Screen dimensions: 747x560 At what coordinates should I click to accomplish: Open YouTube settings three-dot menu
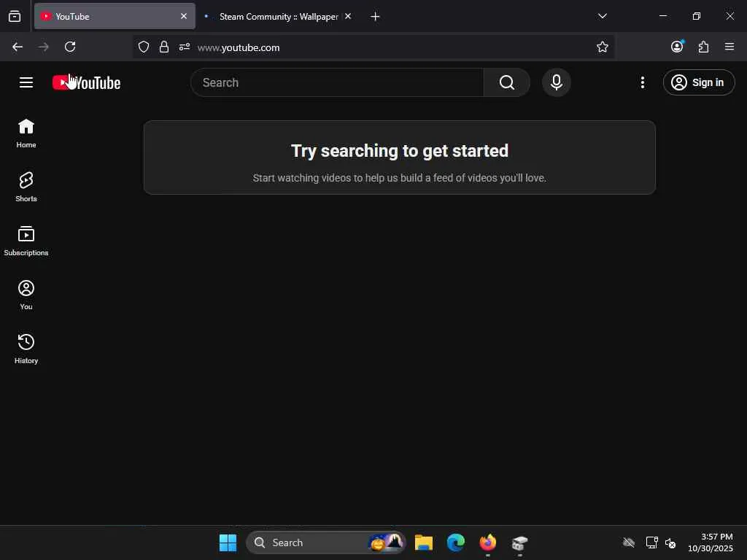[642, 82]
